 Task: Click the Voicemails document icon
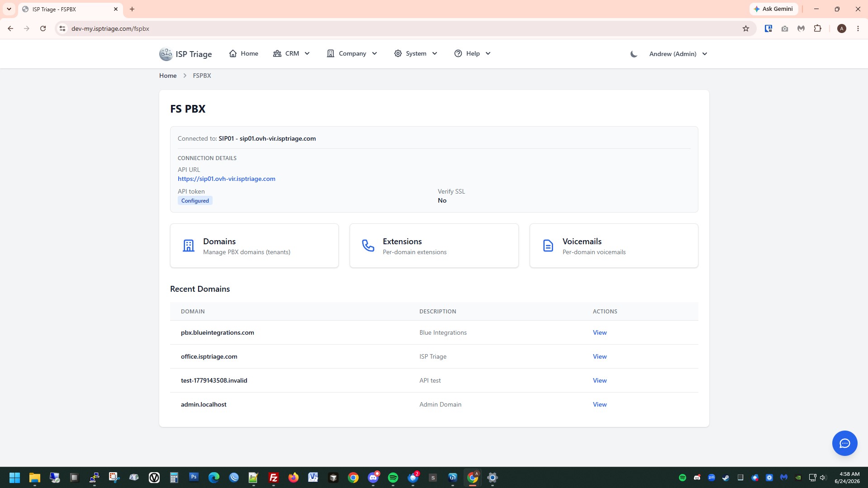pyautogui.click(x=548, y=246)
